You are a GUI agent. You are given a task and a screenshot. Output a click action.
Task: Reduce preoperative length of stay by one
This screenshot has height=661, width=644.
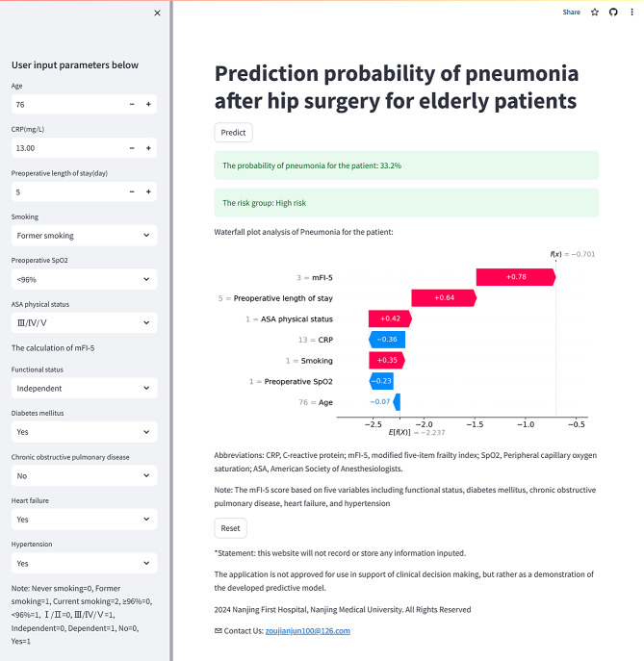coord(132,191)
